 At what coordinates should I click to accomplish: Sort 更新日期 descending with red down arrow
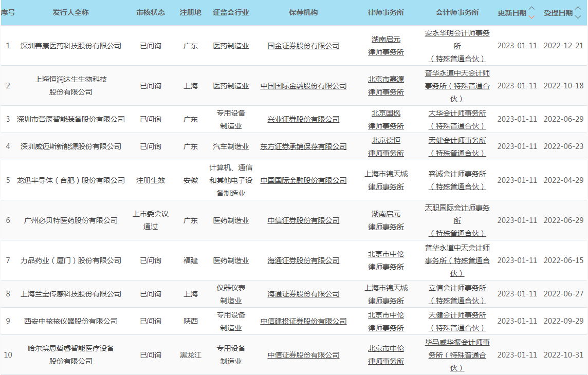[532, 16]
